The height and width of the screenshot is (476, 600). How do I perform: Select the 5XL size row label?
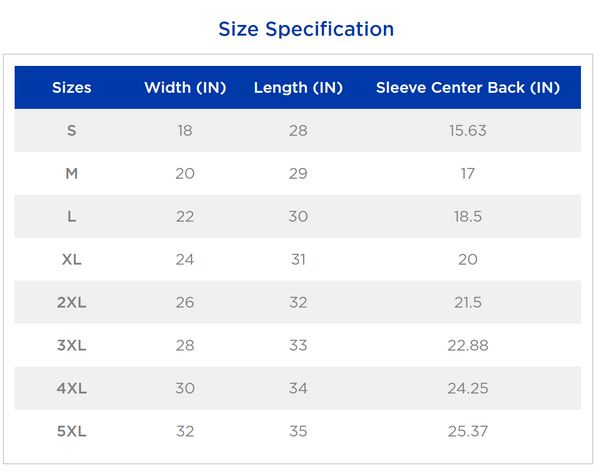[x=72, y=431]
